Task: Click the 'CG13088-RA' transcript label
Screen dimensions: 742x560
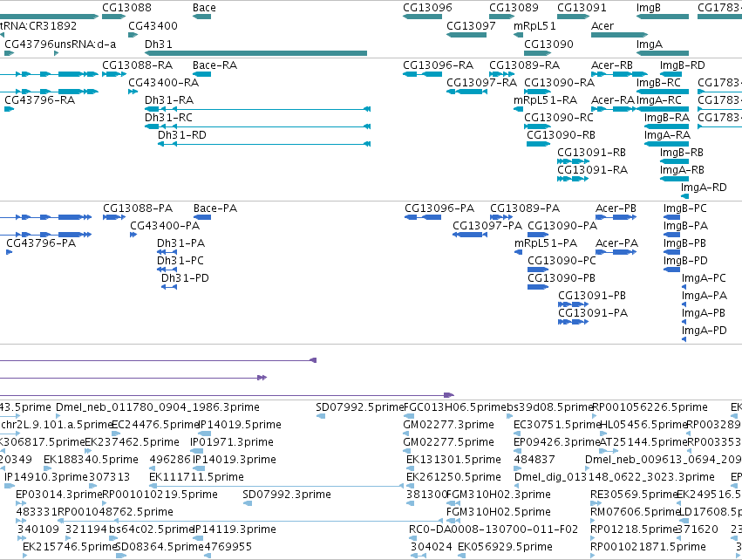Action: click(x=138, y=65)
